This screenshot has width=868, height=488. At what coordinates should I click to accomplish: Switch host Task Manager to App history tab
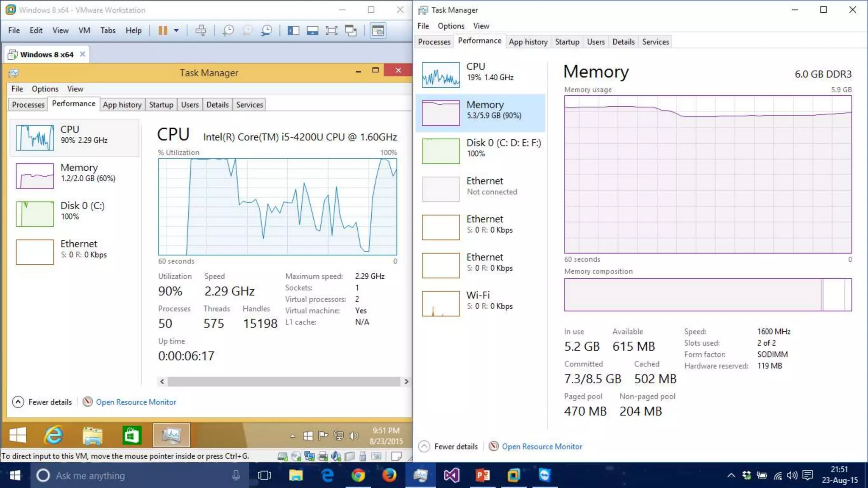click(x=528, y=42)
